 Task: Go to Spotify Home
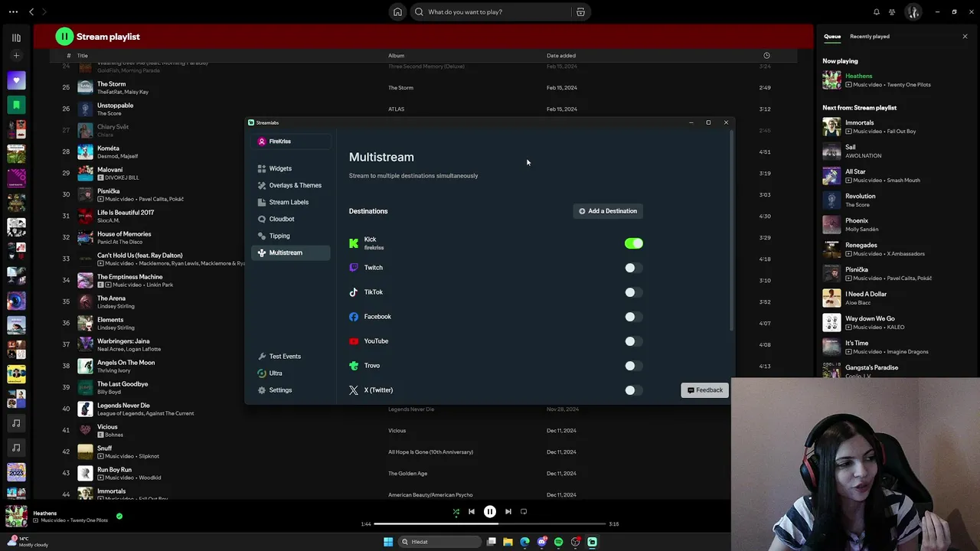397,11
